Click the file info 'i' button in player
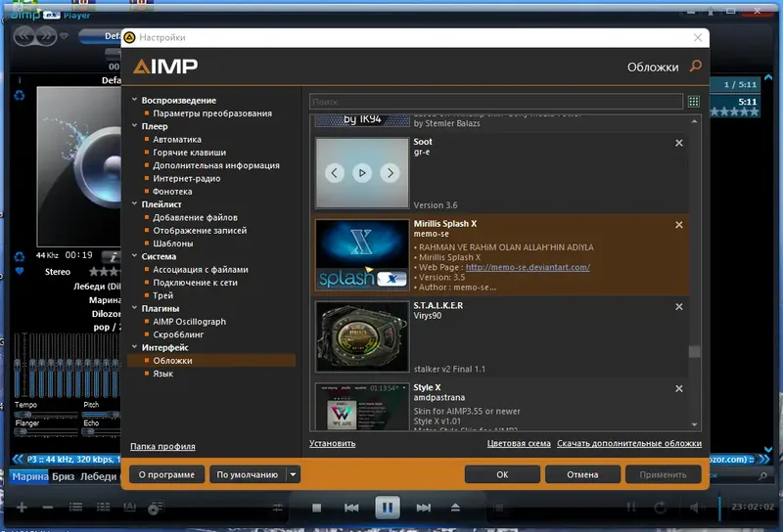Viewport: 783px width, 532px height. [113, 257]
